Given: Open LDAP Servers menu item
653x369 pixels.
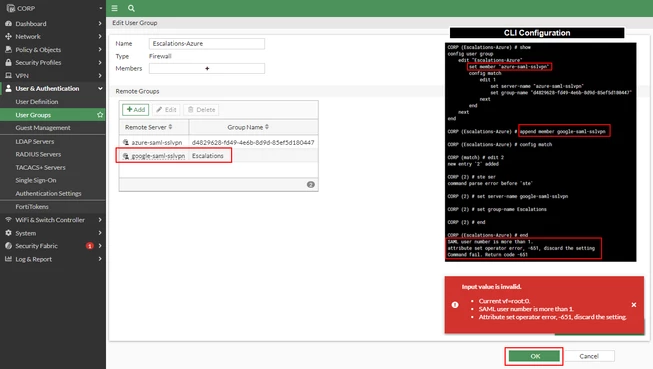Looking at the screenshot, I should pyautogui.click(x=35, y=142).
